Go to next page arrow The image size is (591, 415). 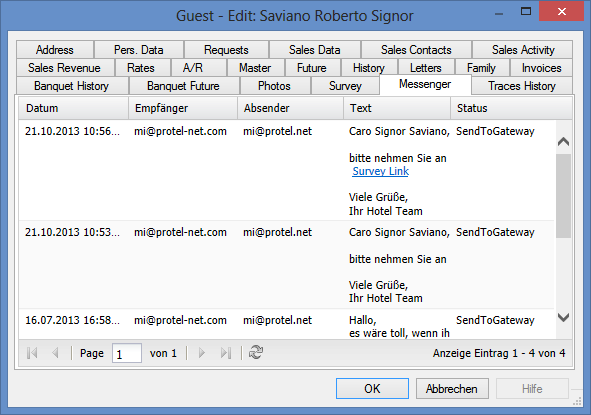(202, 353)
